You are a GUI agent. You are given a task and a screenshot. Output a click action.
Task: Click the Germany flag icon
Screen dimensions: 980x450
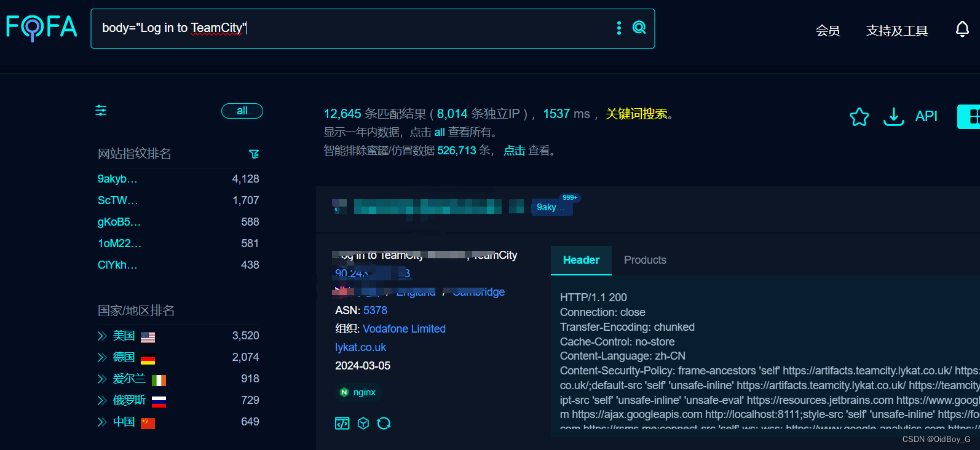[x=148, y=358]
